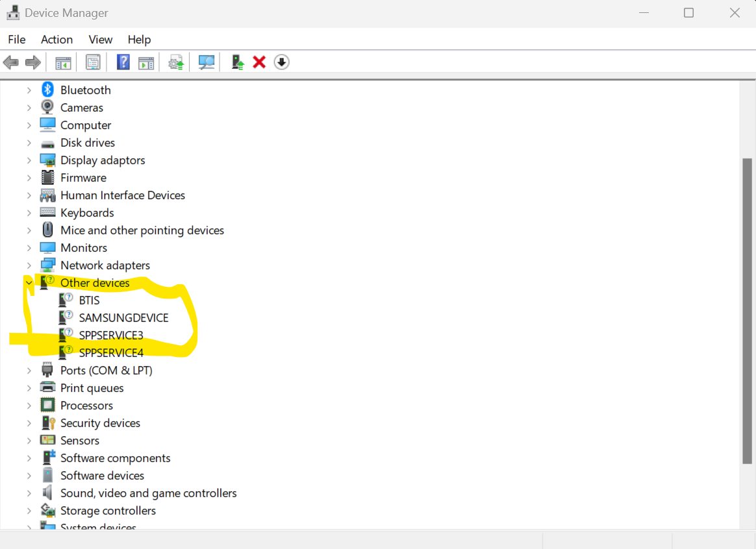Click the Storage controllers icon
756x549 pixels.
47,510
